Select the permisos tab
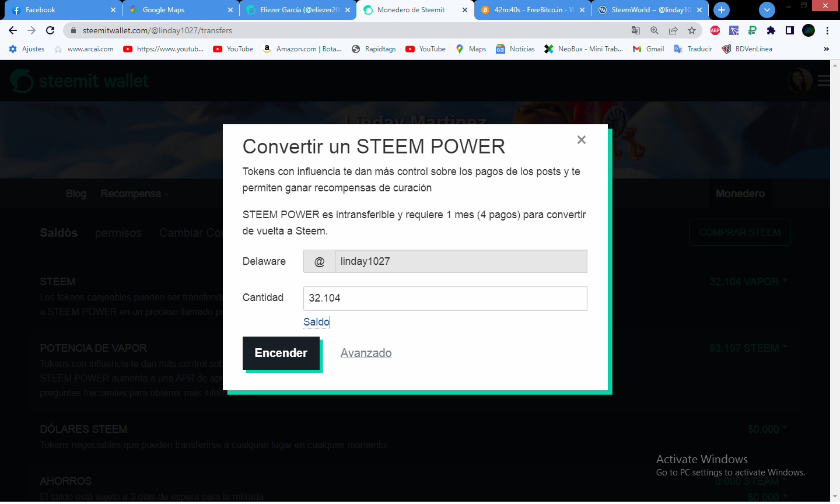This screenshot has height=504, width=840. tap(118, 233)
